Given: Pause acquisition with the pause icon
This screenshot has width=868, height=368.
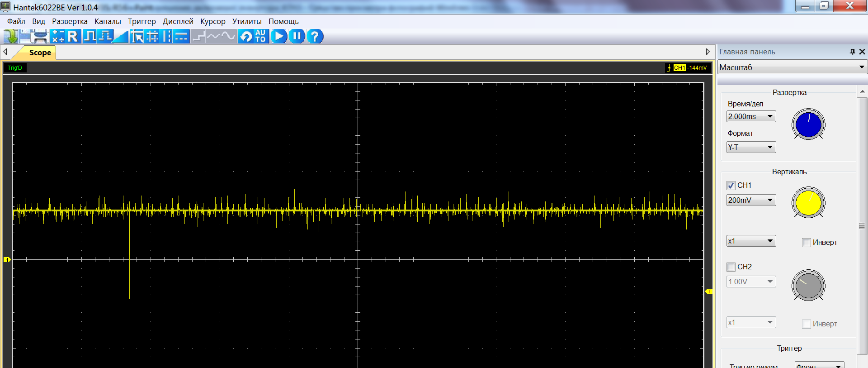Looking at the screenshot, I should point(297,36).
